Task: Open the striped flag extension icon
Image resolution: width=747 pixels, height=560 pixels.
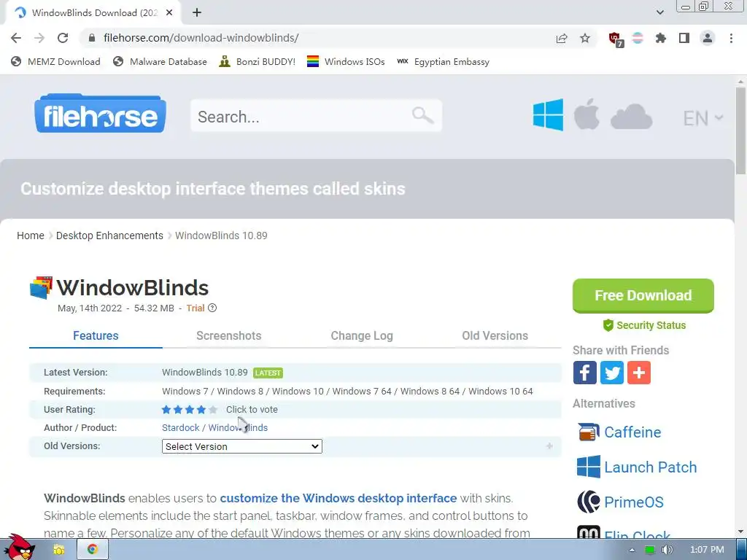Action: [x=638, y=38]
